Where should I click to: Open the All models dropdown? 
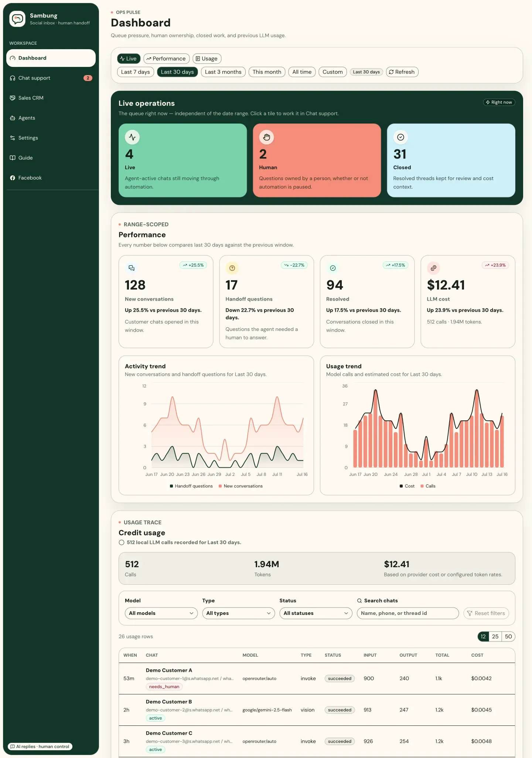[x=161, y=613]
